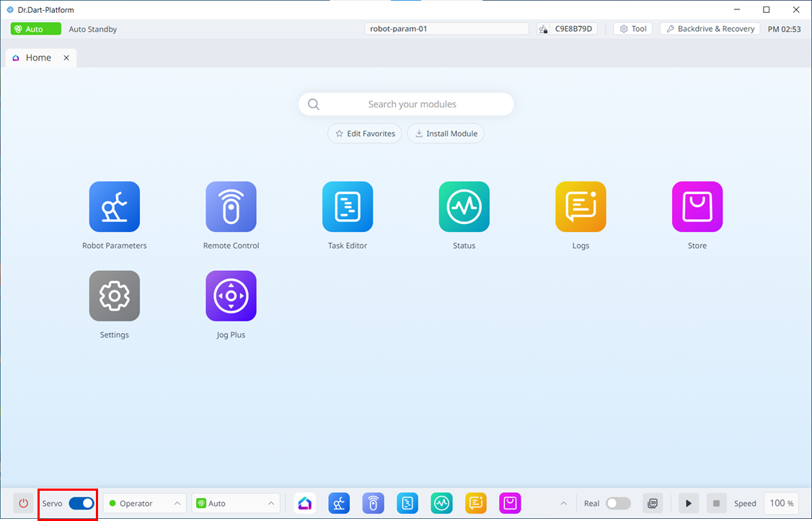812x521 pixels.
Task: Open the Settings gear module
Action: click(114, 296)
